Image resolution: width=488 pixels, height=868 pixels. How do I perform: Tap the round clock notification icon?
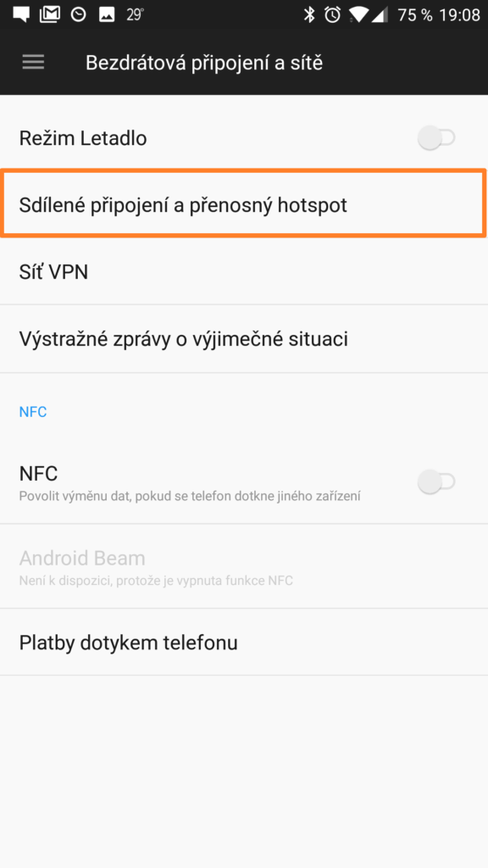[x=79, y=15]
